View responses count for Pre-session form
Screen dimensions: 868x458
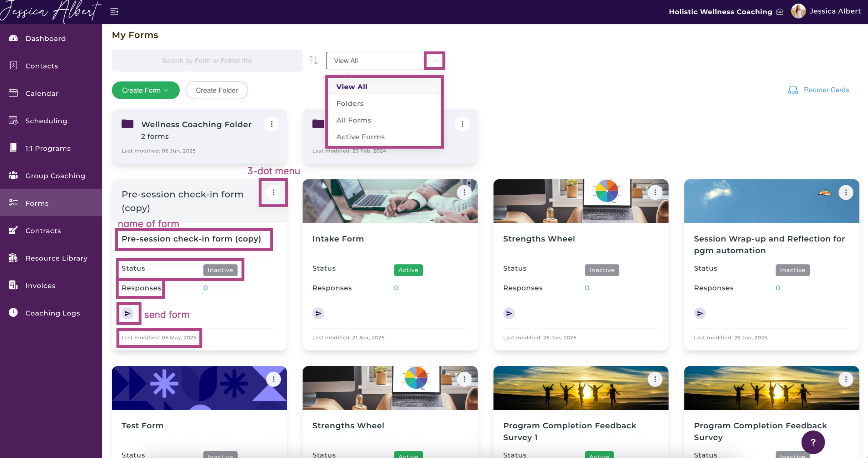tap(205, 288)
